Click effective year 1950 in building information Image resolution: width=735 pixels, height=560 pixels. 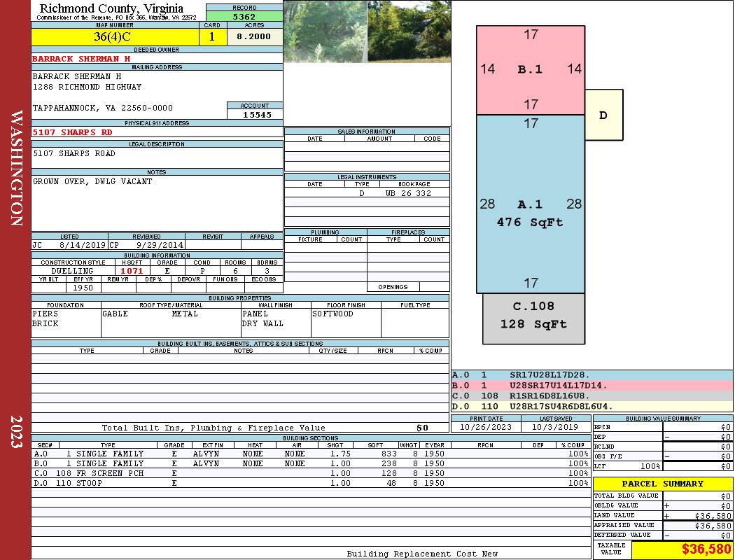pyautogui.click(x=83, y=288)
